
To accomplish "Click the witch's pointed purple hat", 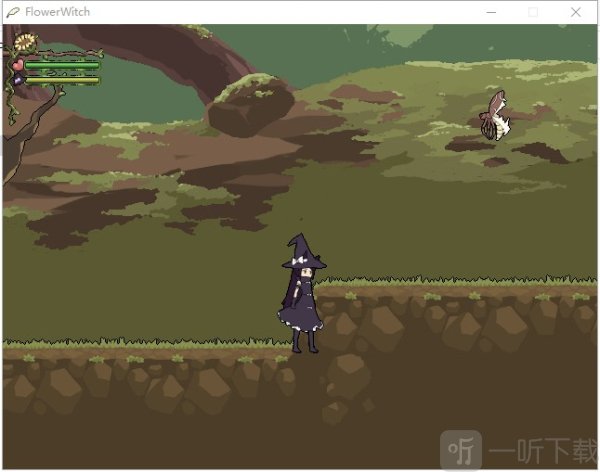I will (x=303, y=250).
